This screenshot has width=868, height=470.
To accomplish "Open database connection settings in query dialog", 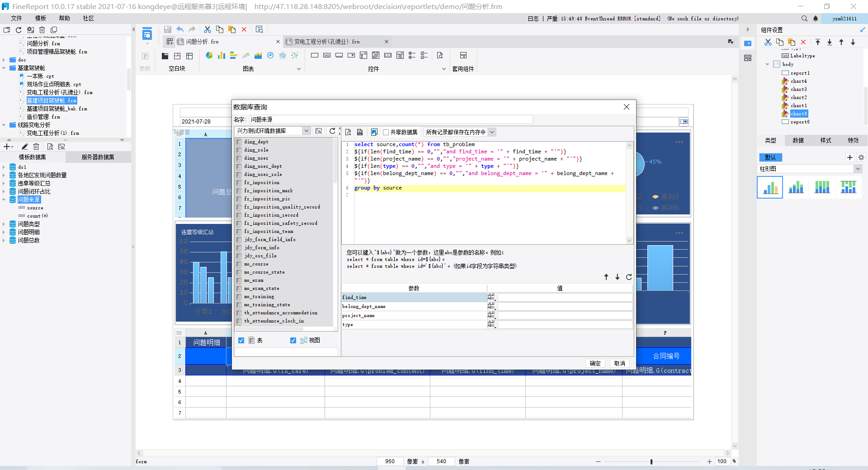I will click(319, 131).
